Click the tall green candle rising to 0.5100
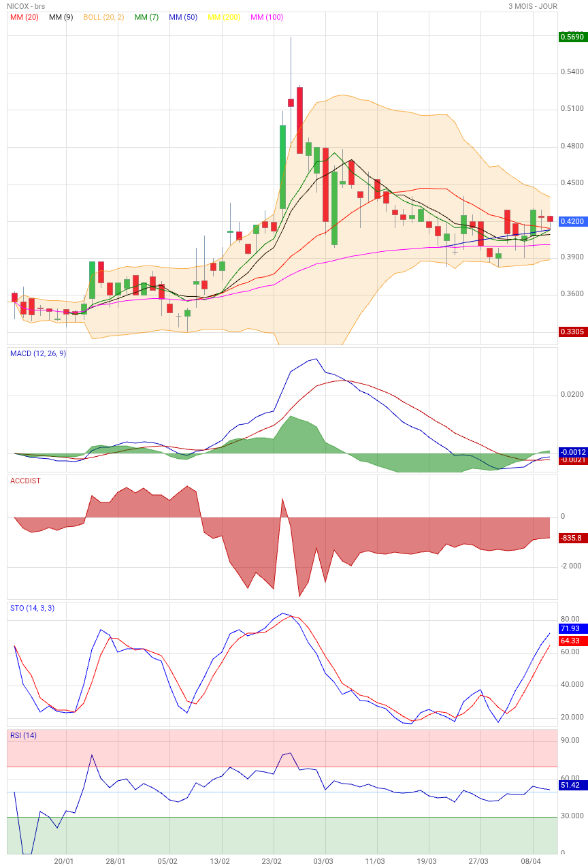The image size is (588, 868). 282,167
